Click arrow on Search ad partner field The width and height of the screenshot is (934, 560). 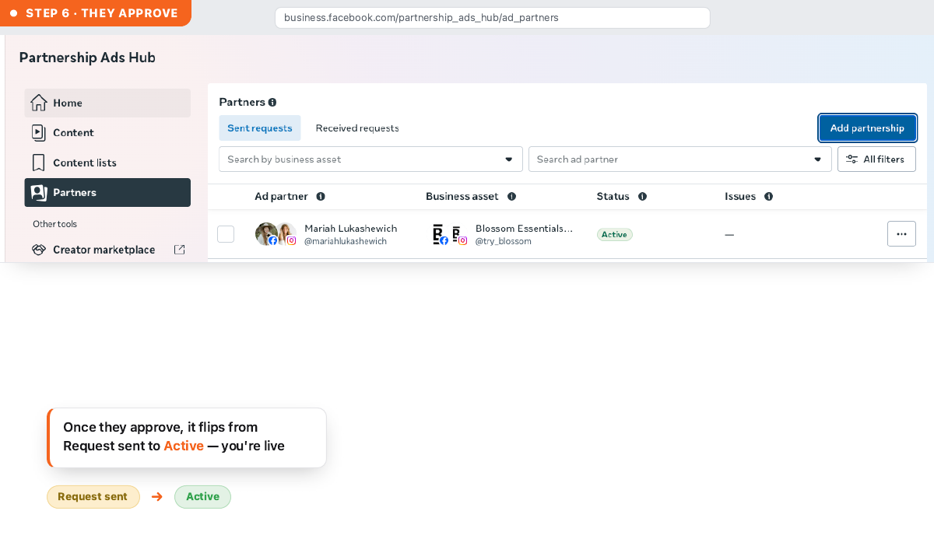tap(817, 159)
